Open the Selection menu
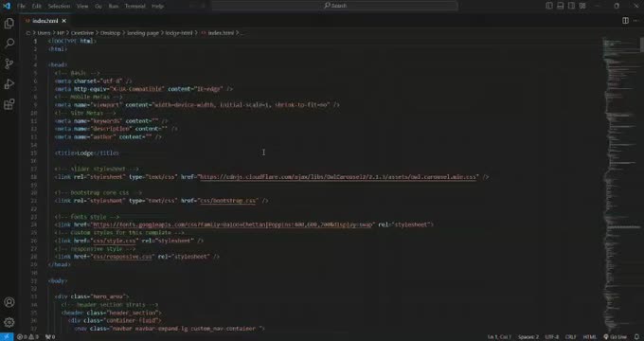The image size is (644, 341). 59,7
